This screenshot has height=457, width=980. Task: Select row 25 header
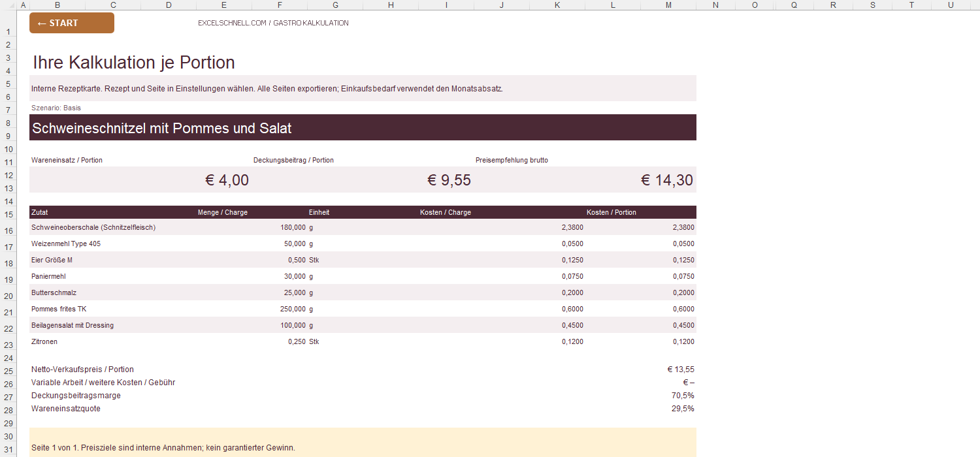(8, 371)
